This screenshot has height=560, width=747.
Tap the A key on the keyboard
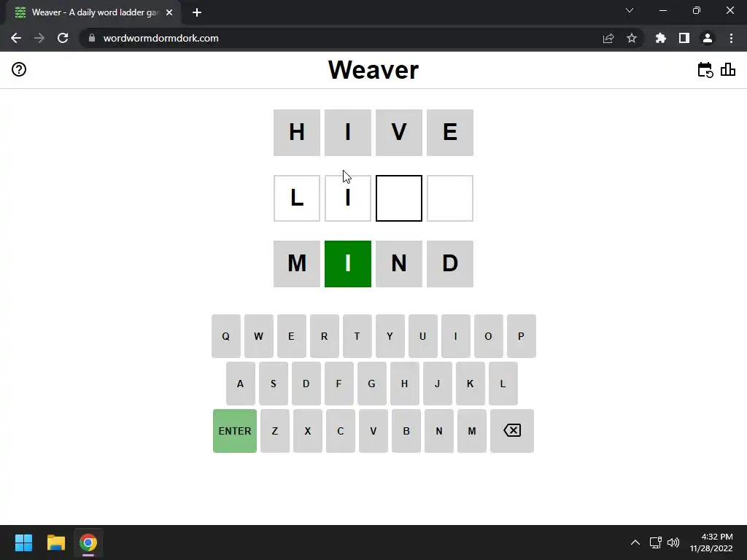[x=241, y=384]
